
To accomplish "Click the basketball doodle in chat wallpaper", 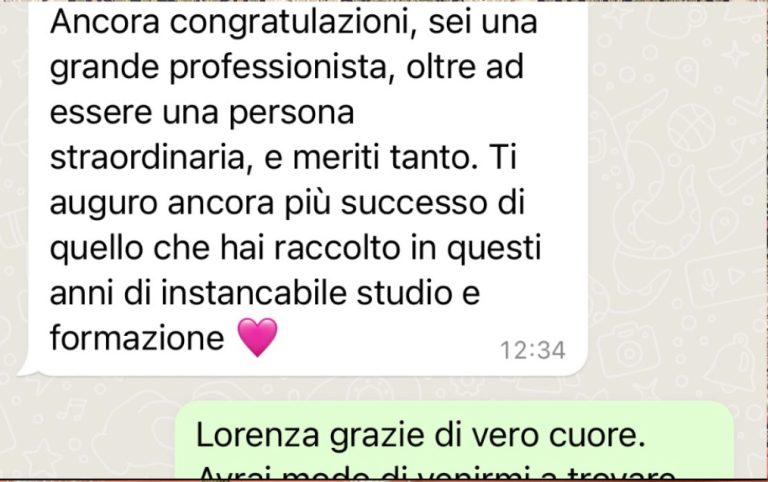I will (x=692, y=127).
